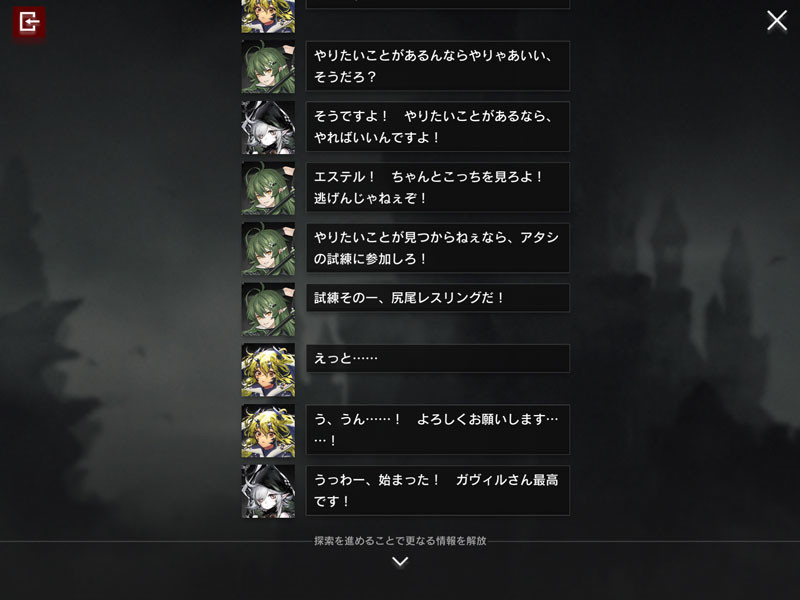The image size is (800, 600).
Task: Click the green-haired avatar beside やりたいことがあるんなら
Action: point(268,66)
